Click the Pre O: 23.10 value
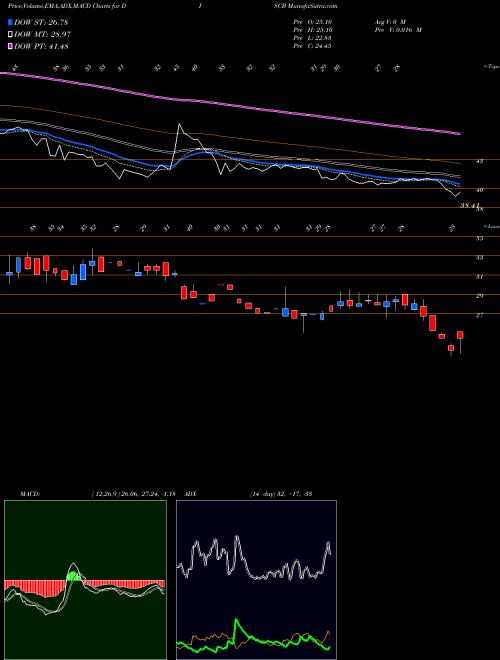The height and width of the screenshot is (660, 500). 313,21
